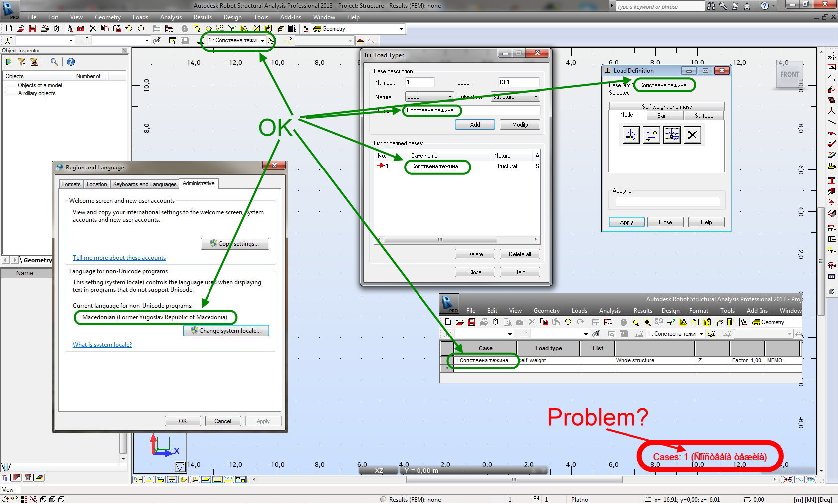
Task: Click the Label field containing DL1
Action: click(518, 82)
